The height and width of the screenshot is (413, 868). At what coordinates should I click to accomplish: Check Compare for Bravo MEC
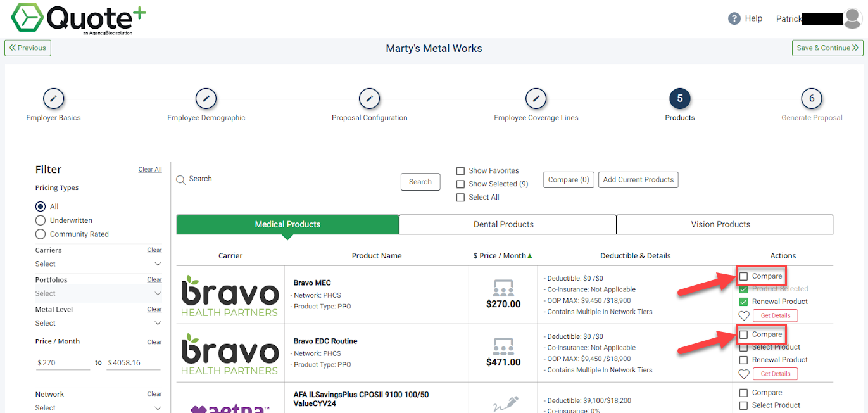[x=744, y=276]
